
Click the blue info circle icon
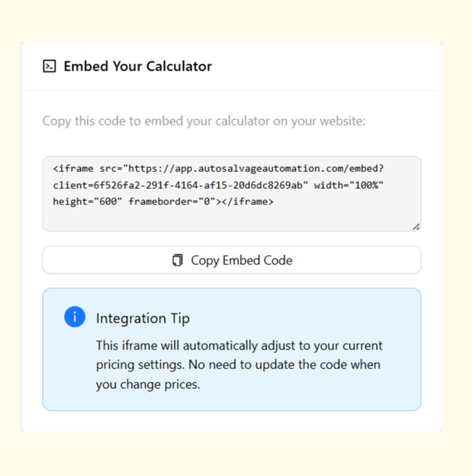pos(75,316)
